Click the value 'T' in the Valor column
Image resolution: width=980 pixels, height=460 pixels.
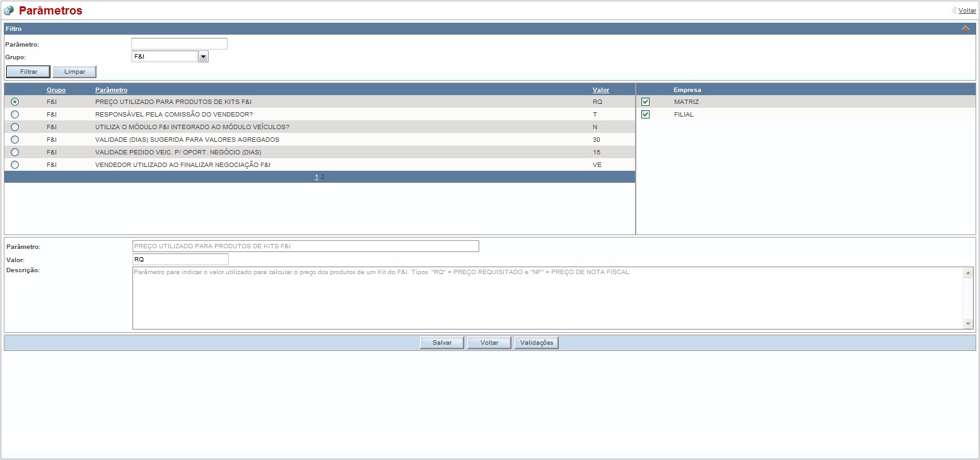(595, 114)
